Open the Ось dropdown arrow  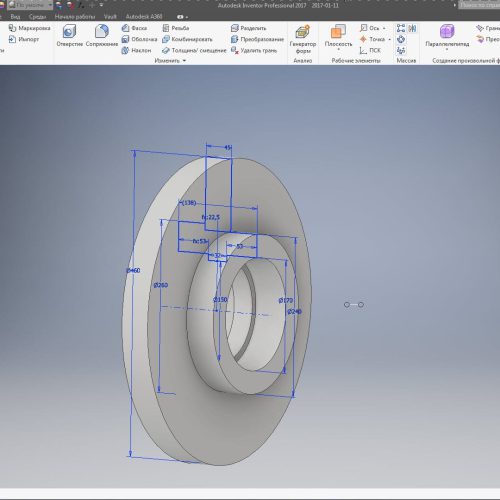[x=384, y=28]
